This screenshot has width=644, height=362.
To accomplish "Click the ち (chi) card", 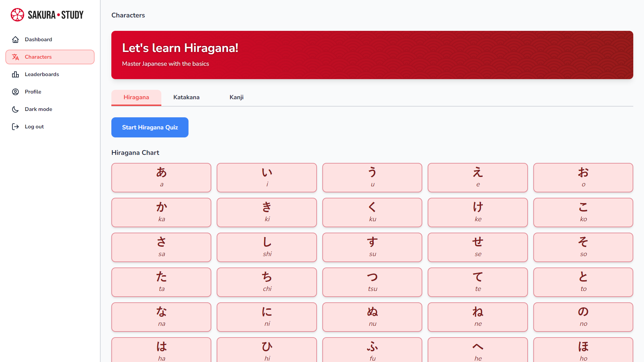I will tap(267, 282).
